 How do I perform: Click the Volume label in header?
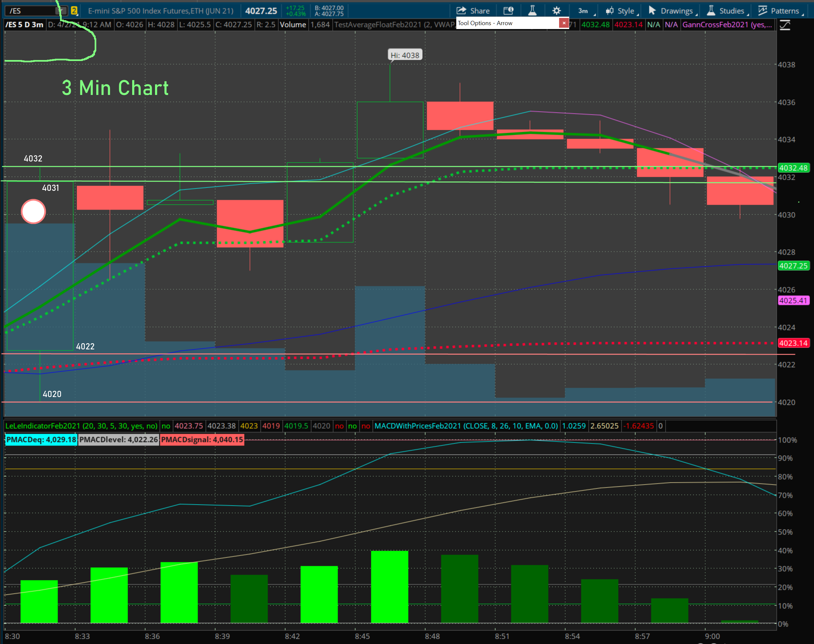(293, 25)
